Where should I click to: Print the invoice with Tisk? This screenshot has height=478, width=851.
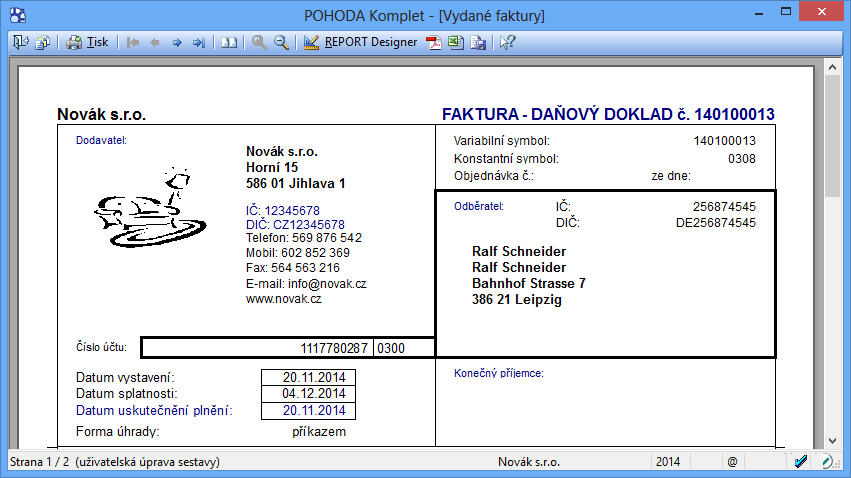87,42
